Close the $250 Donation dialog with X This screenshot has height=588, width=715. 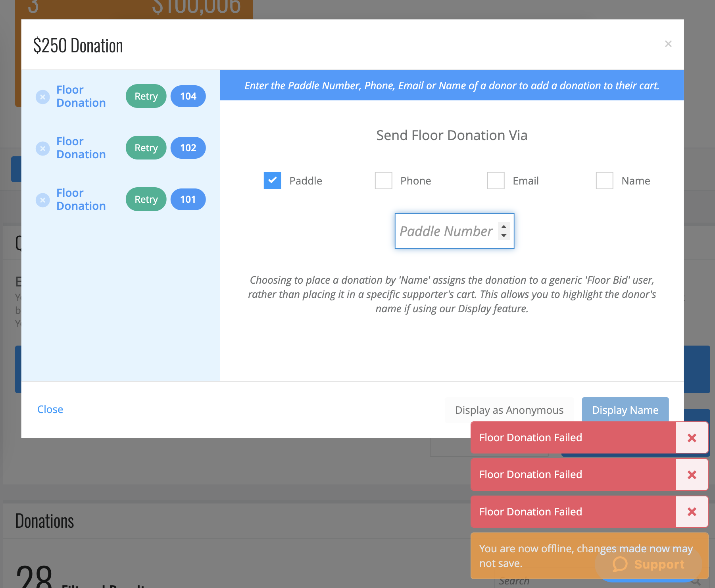(668, 44)
